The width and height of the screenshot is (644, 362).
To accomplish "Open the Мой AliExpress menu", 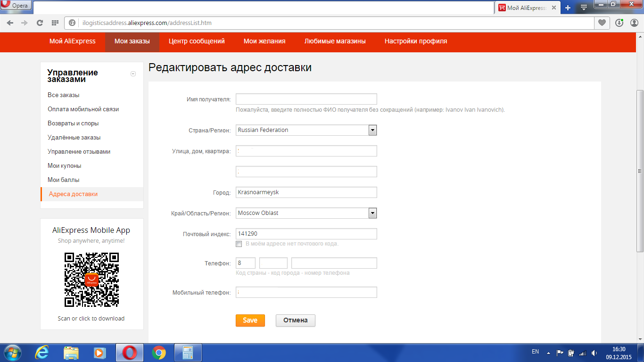I will 73,41.
